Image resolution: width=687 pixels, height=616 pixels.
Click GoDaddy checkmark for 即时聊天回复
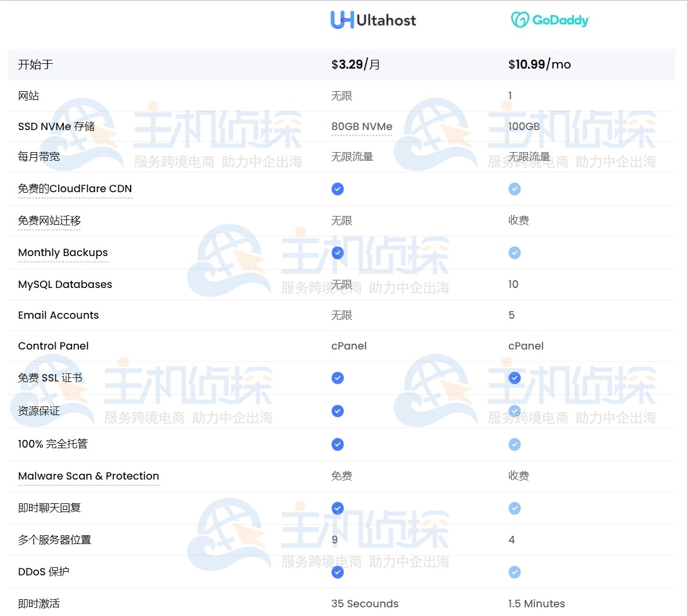point(514,509)
